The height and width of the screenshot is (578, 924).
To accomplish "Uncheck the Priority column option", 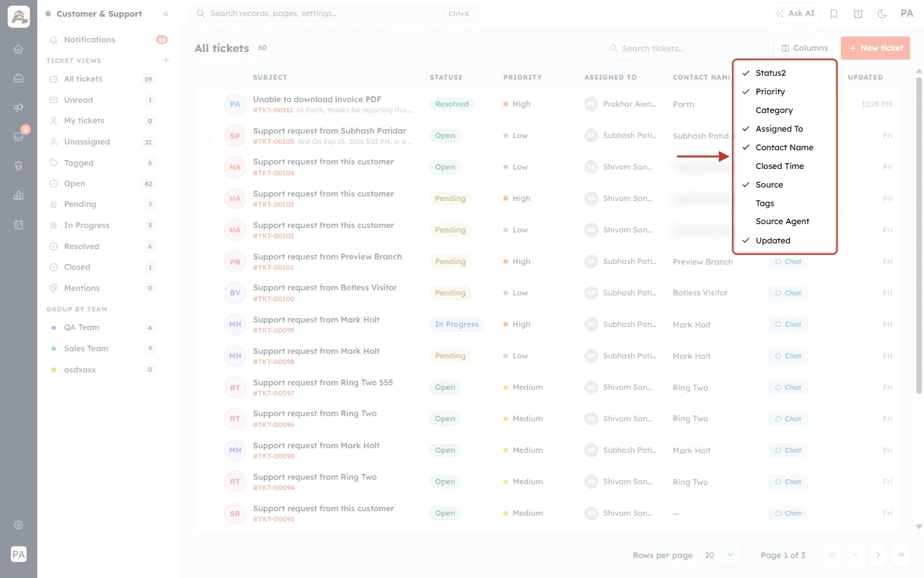I will 785,92.
